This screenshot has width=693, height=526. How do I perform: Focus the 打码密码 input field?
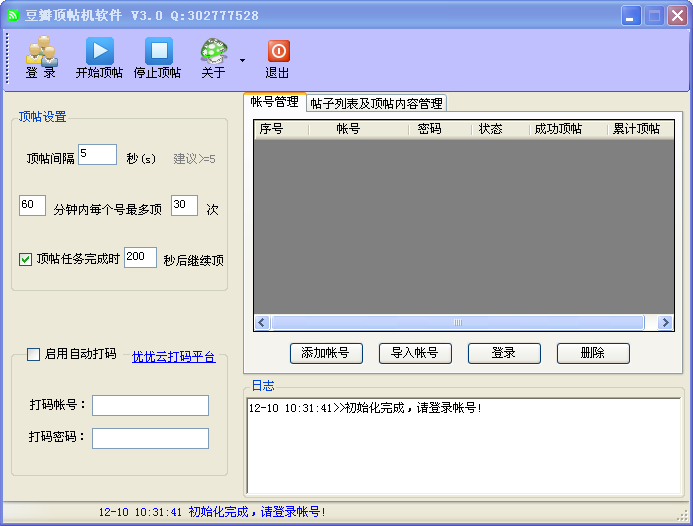150,438
